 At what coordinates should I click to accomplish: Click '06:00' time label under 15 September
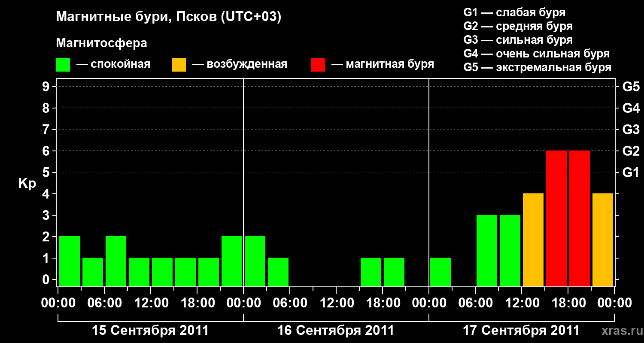click(104, 303)
